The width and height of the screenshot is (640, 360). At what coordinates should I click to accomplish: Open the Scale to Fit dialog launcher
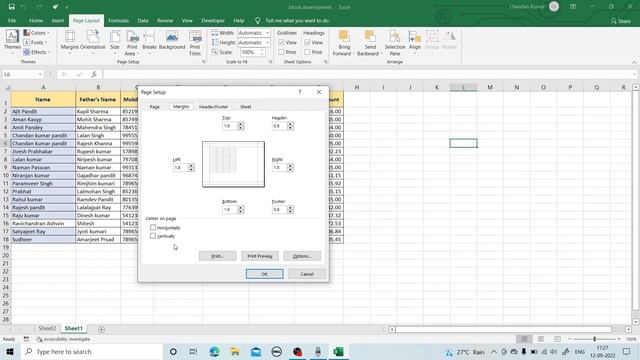click(270, 62)
